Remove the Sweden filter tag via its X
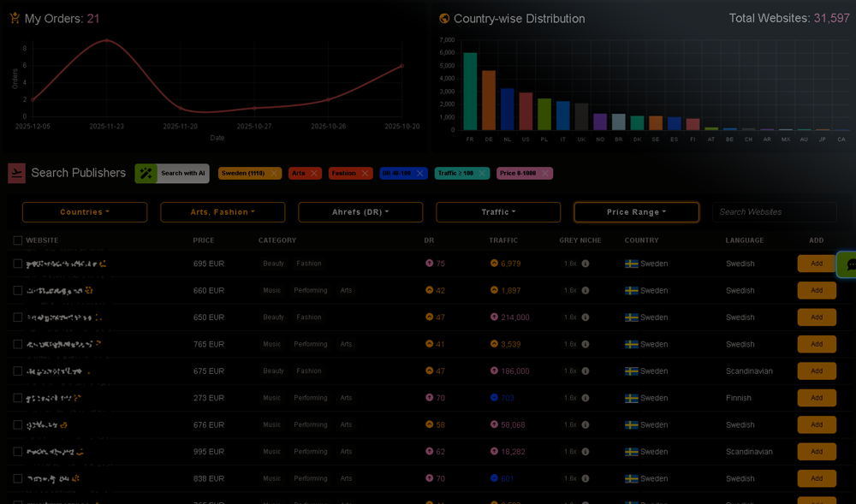 tap(274, 174)
